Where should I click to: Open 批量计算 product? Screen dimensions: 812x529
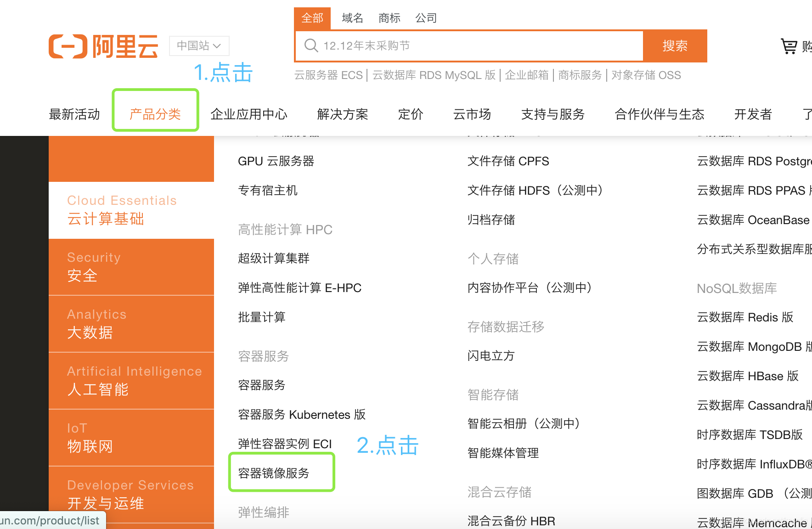262,317
